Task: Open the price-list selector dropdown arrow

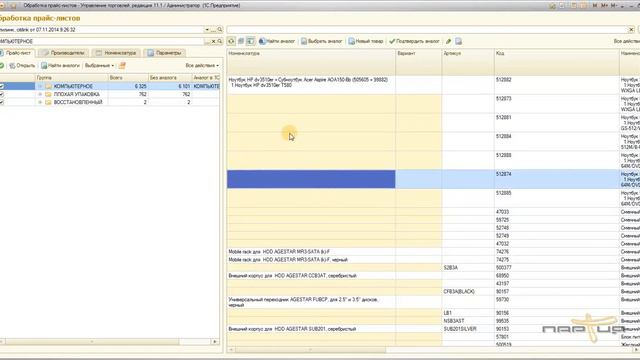Action: (207, 30)
